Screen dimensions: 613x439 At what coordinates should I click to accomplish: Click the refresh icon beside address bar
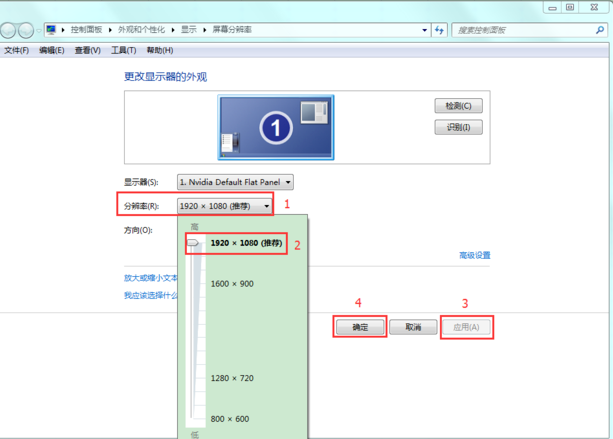click(439, 30)
